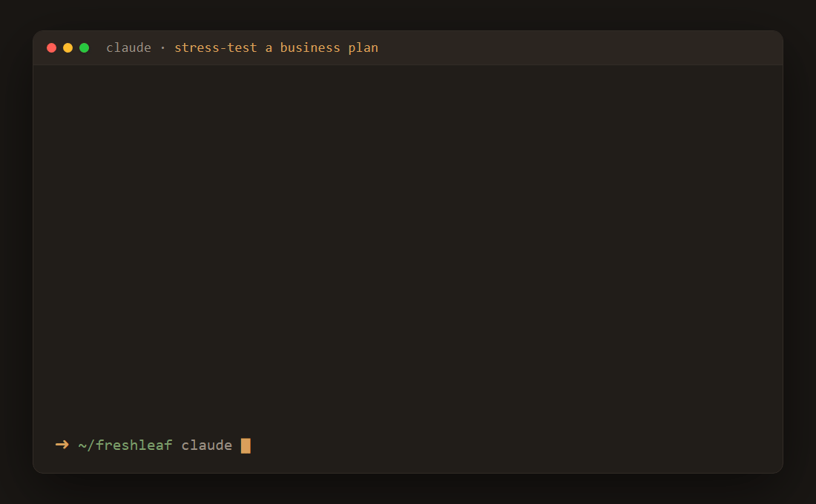Click the tilde in the directory path
Screen dimensions: 816x504
pos(82,445)
